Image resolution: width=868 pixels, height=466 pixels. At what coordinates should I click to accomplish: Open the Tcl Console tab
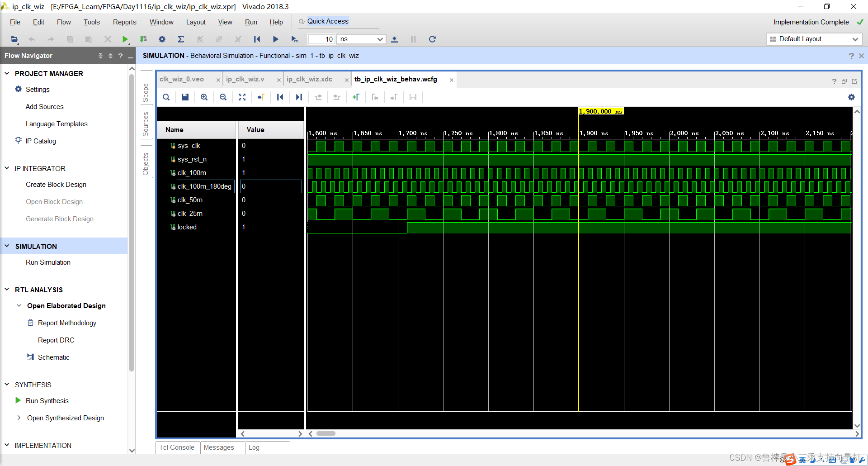click(x=177, y=447)
